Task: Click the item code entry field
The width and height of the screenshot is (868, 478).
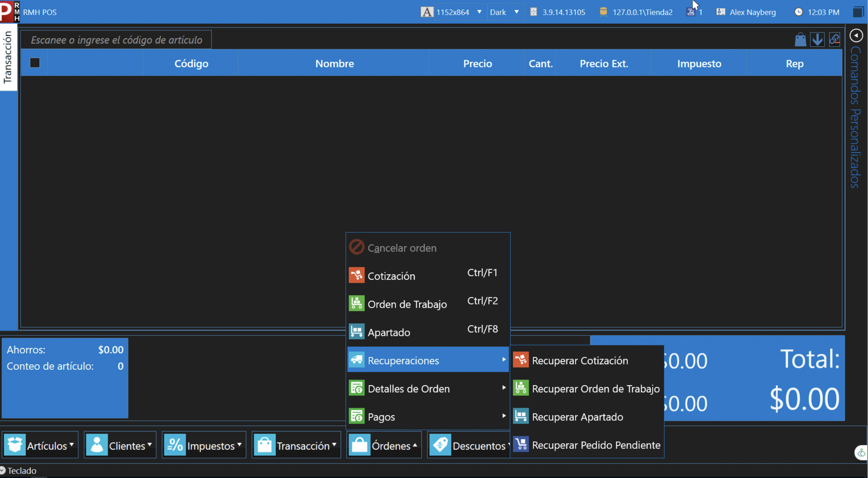Action: click(116, 40)
